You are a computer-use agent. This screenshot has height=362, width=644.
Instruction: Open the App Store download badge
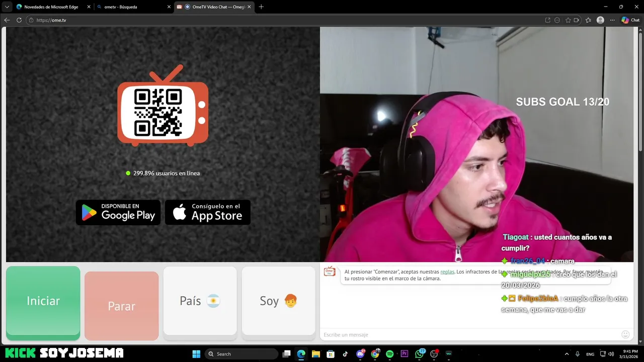pyautogui.click(x=208, y=212)
